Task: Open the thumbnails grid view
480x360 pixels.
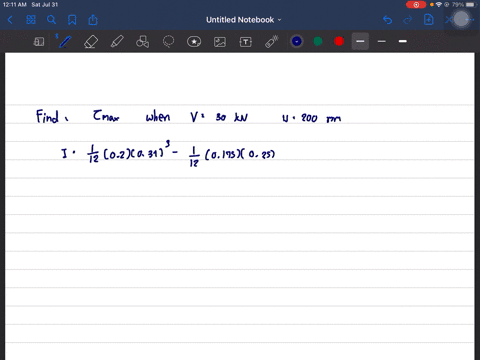Action: pyautogui.click(x=31, y=20)
